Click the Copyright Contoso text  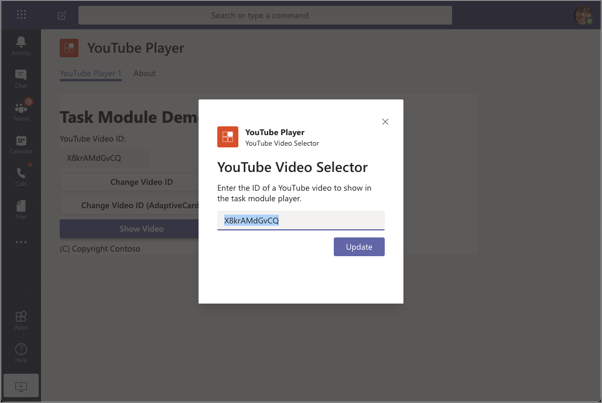tap(100, 249)
